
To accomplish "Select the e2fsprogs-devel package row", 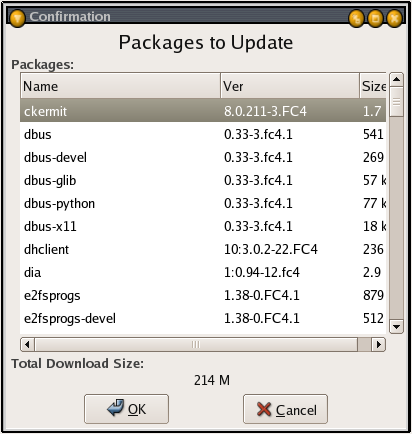I will (x=203, y=318).
